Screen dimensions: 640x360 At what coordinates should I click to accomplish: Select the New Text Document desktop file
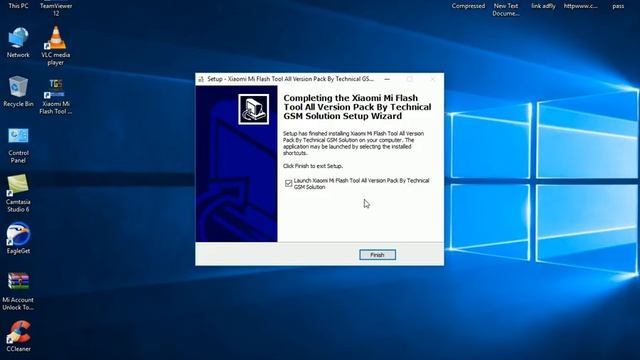[506, 9]
